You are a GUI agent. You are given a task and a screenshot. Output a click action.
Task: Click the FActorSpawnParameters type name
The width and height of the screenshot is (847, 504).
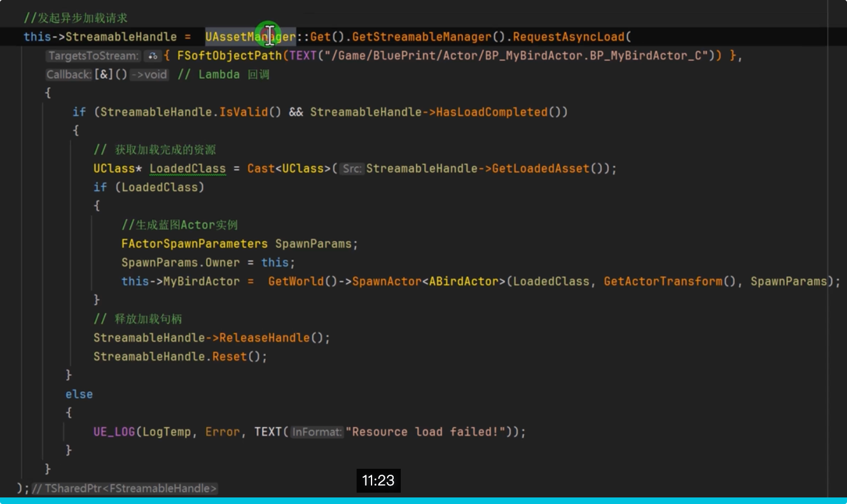tap(194, 244)
